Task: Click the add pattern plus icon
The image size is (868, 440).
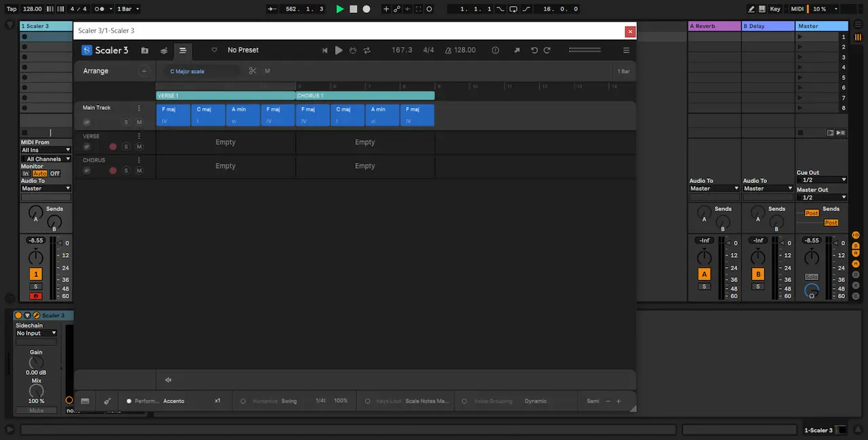Action: point(144,71)
